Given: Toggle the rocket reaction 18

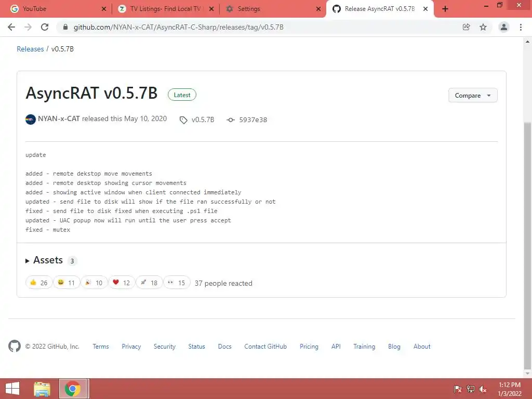Looking at the screenshot, I should pyautogui.click(x=149, y=283).
